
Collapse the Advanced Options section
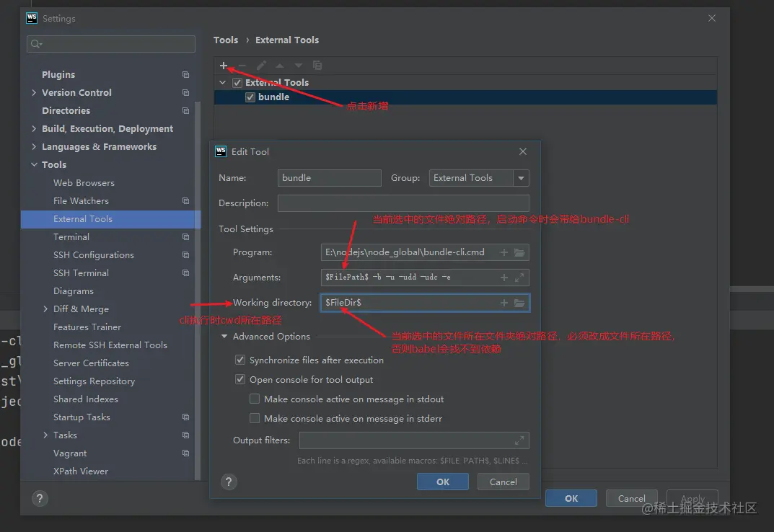224,336
